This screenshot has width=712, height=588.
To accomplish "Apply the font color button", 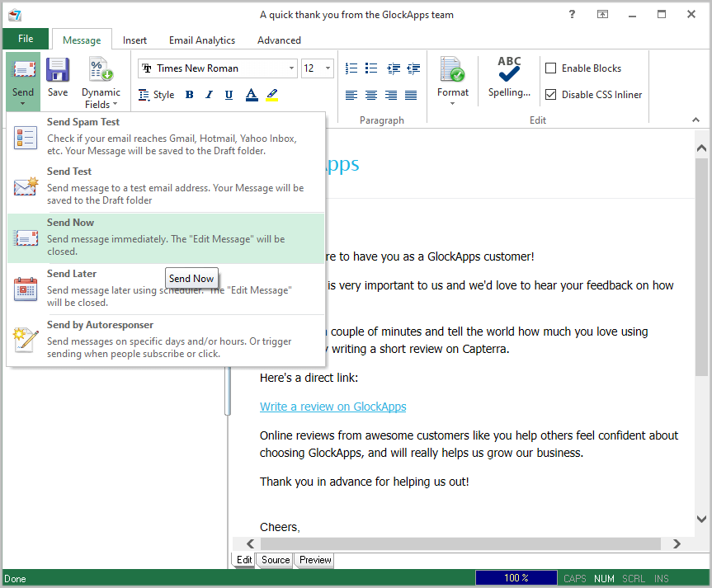I will click(252, 95).
